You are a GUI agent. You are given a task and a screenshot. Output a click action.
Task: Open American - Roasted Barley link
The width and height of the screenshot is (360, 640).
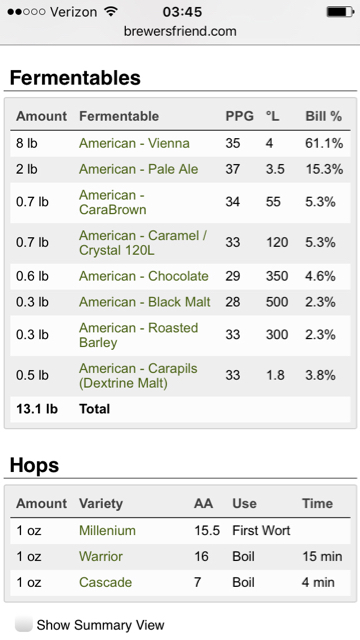pos(139,335)
